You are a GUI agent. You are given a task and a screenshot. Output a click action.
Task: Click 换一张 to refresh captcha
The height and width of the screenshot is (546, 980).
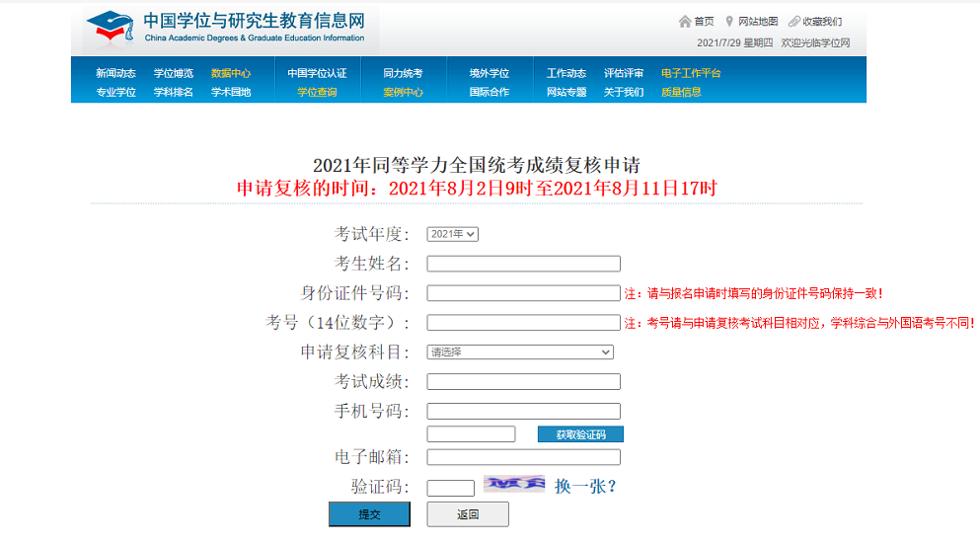585,486
